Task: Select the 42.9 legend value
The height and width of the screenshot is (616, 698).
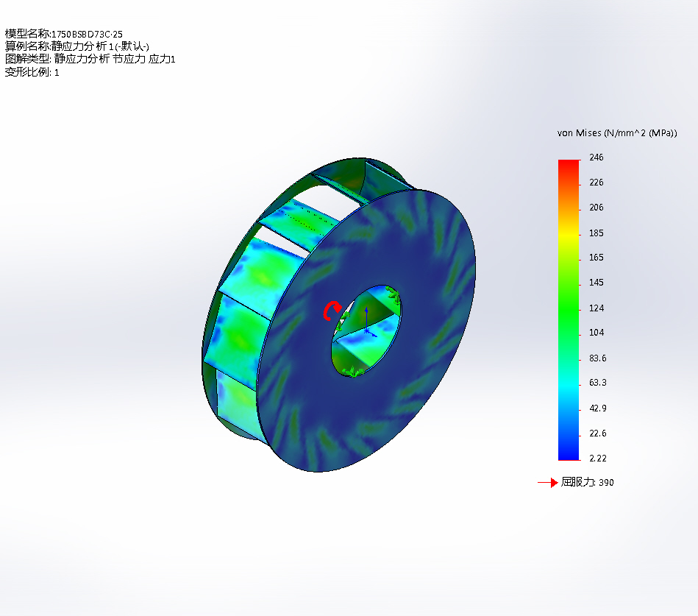Action: [597, 408]
